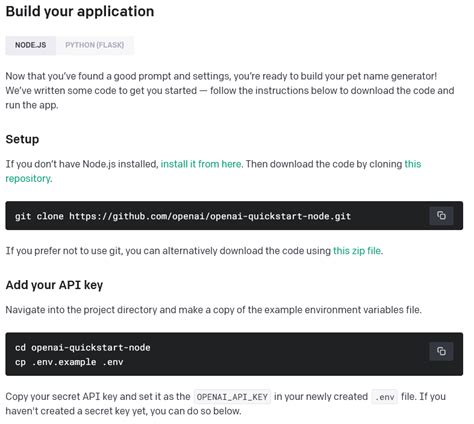Click the intro paragraph about the pet name generator
This screenshot has height=424, width=474.
pos(230,91)
